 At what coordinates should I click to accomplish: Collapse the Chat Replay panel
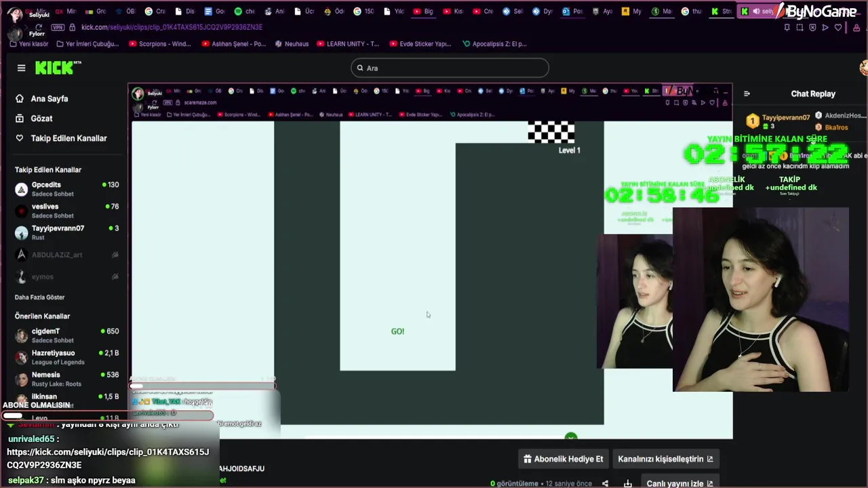pos(747,94)
